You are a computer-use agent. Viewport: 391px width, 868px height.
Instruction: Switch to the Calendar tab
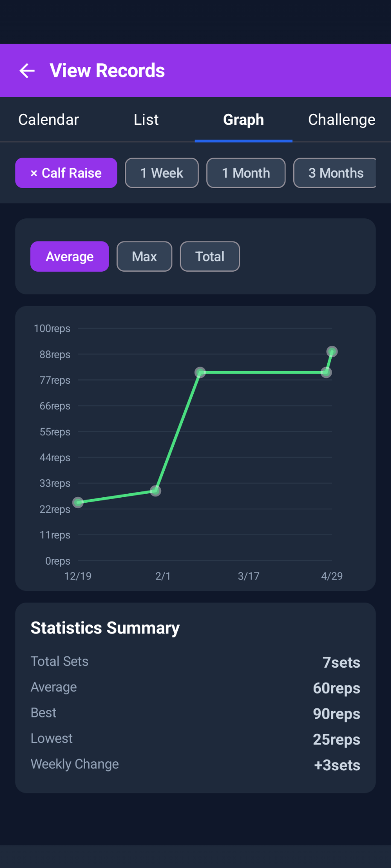[x=48, y=120]
